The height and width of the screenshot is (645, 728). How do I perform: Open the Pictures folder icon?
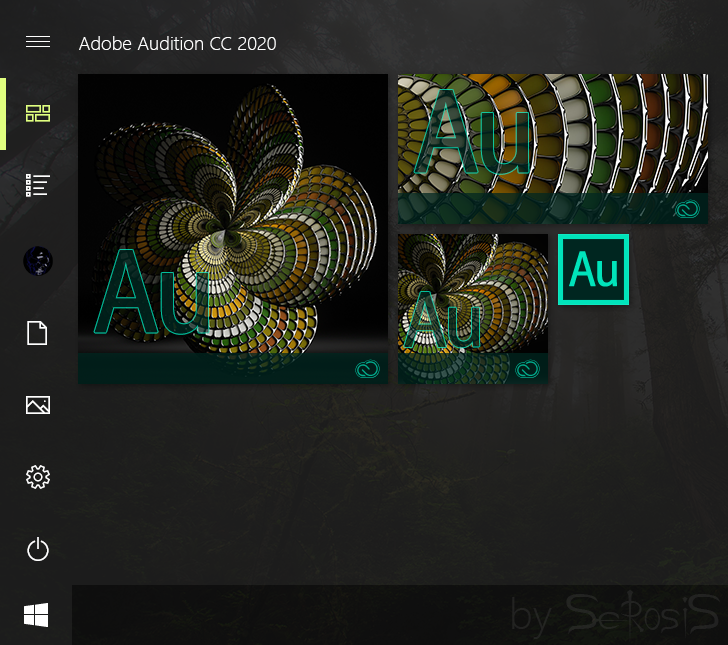point(38,405)
